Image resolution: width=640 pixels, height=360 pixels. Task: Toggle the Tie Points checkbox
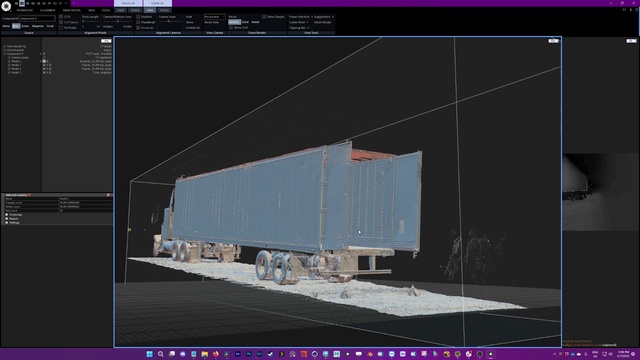click(x=61, y=28)
